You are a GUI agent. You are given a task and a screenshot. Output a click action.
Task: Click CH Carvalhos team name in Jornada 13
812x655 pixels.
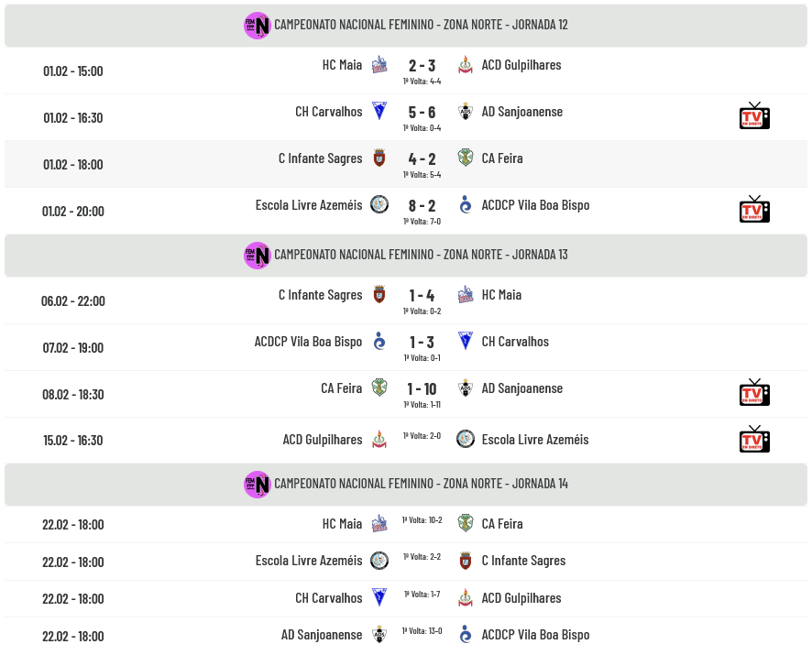[515, 342]
